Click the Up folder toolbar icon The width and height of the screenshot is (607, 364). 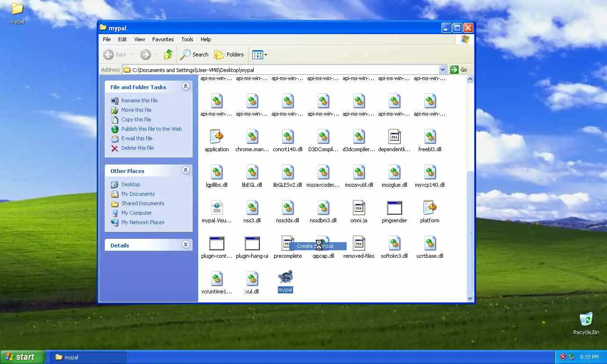click(168, 55)
